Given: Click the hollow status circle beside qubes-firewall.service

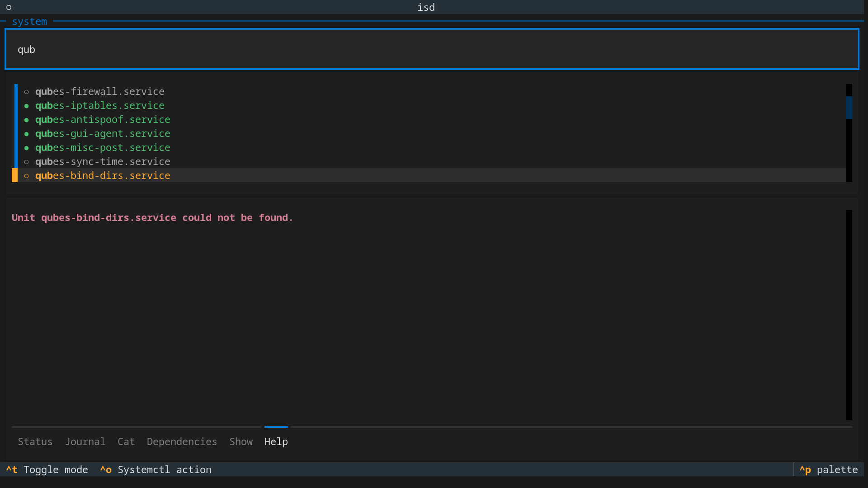Looking at the screenshot, I should pos(26,92).
